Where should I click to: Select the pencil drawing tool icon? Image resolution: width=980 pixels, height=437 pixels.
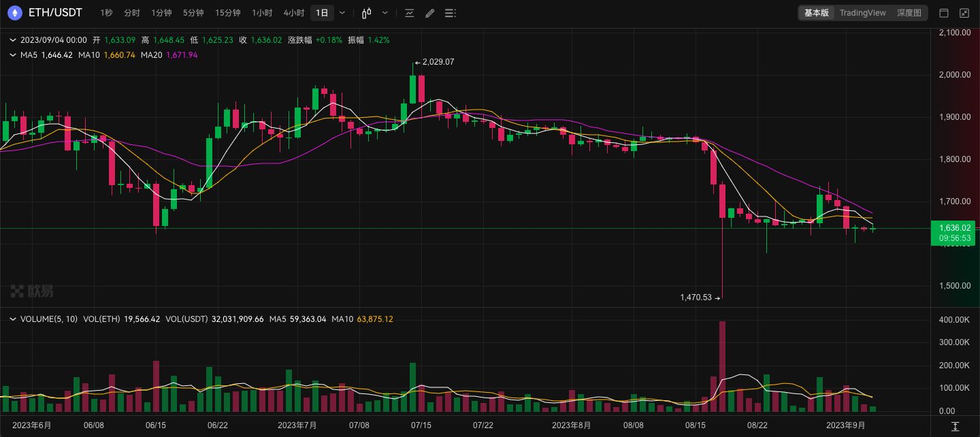(x=429, y=13)
